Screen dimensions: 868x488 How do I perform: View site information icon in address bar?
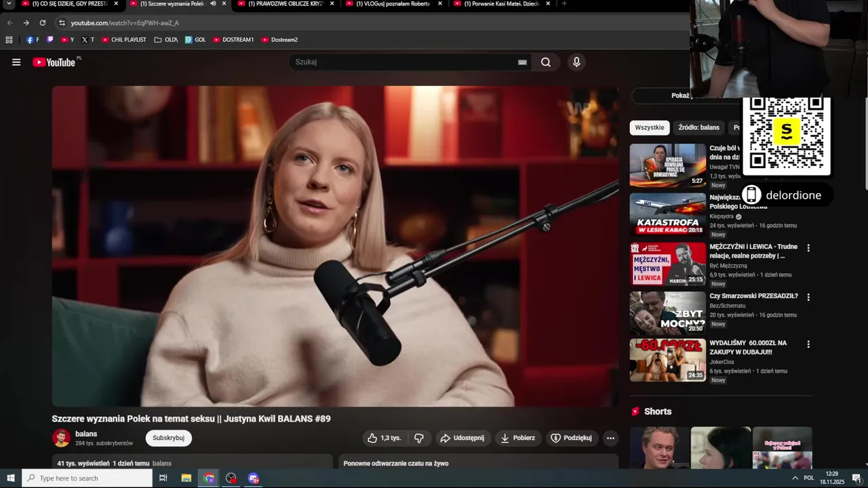point(62,22)
